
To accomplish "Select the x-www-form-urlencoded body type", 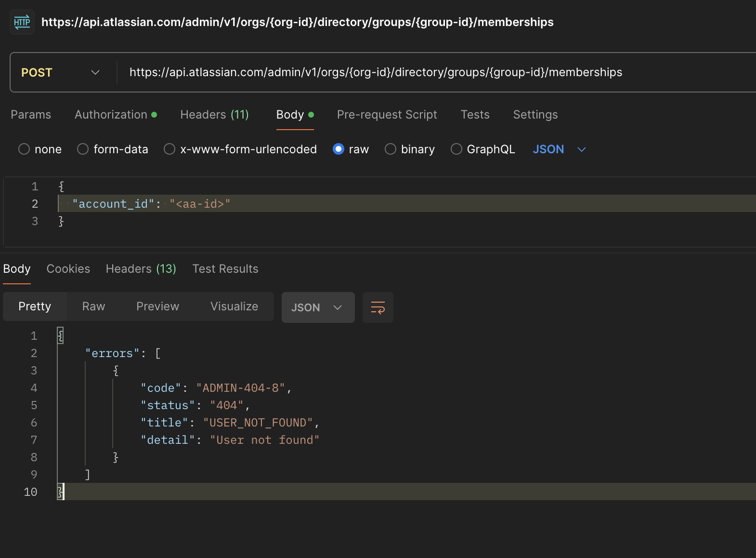I will tap(240, 149).
